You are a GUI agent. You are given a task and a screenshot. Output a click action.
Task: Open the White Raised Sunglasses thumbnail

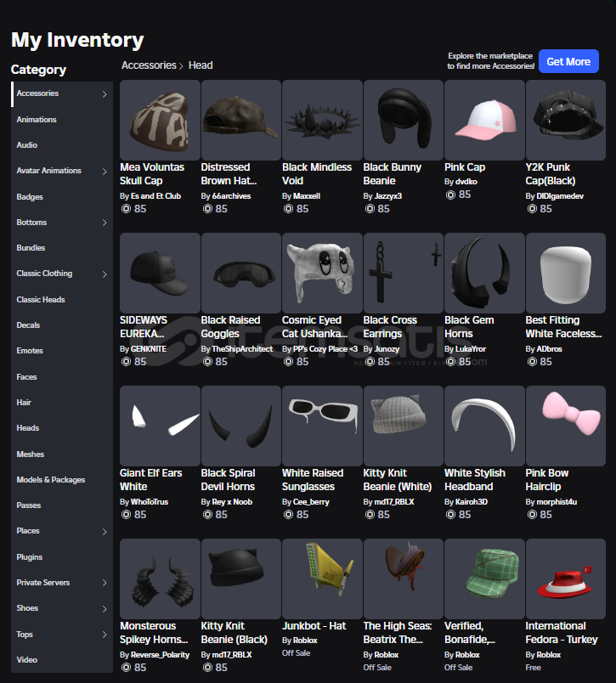click(322, 426)
